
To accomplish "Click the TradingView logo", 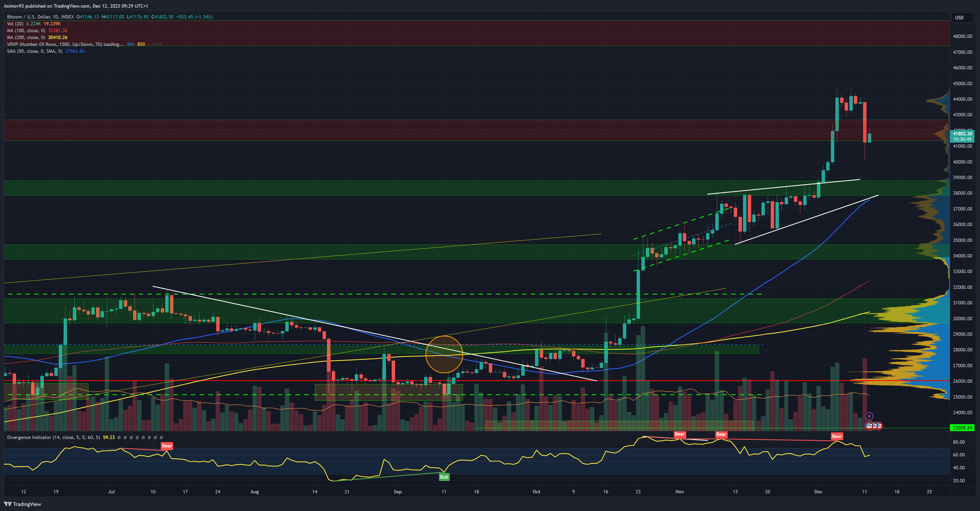I will point(22,504).
